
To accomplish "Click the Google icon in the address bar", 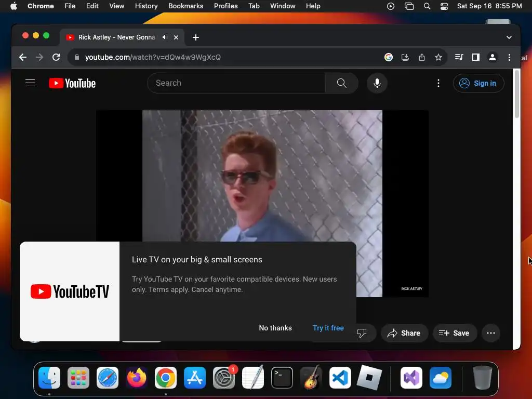I will point(389,57).
